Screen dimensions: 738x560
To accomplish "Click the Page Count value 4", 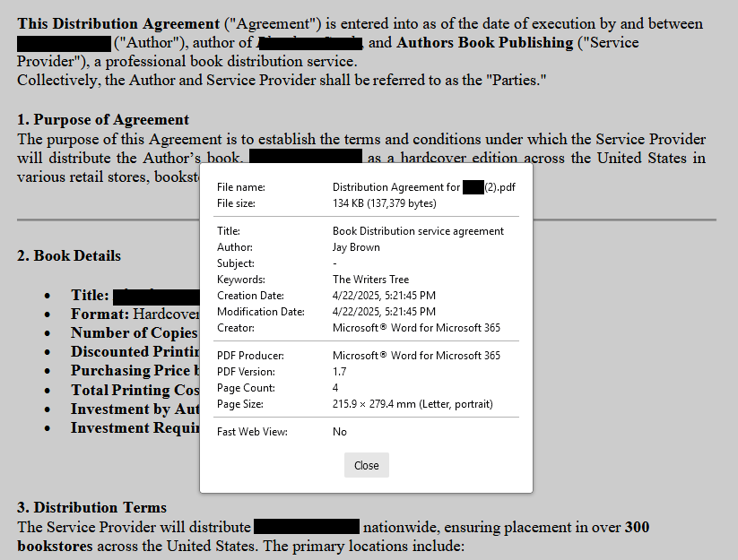I will pos(334,387).
